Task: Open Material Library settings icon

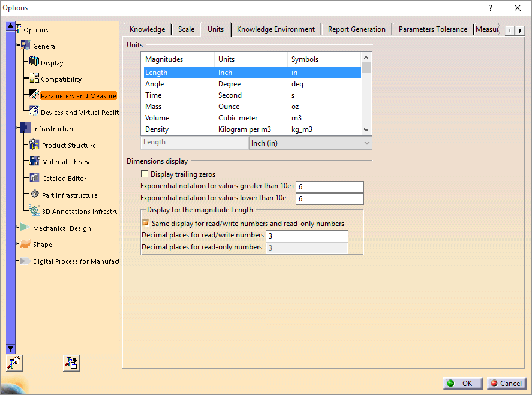Action: click(x=33, y=161)
